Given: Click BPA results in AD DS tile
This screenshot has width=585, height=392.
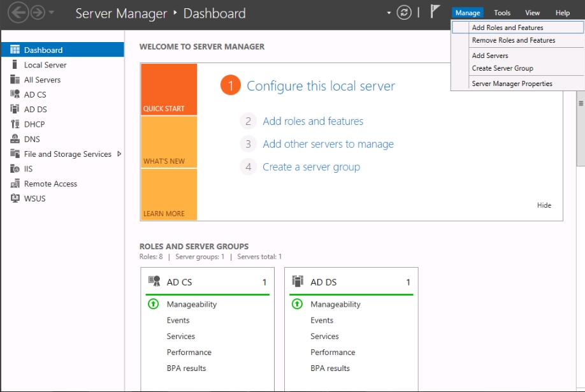Looking at the screenshot, I should (x=330, y=368).
